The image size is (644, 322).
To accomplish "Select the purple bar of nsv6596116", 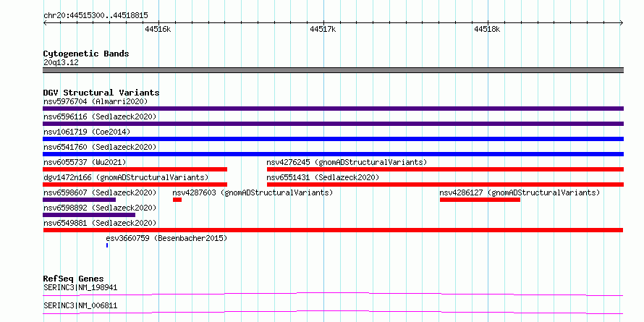I will tap(333, 124).
